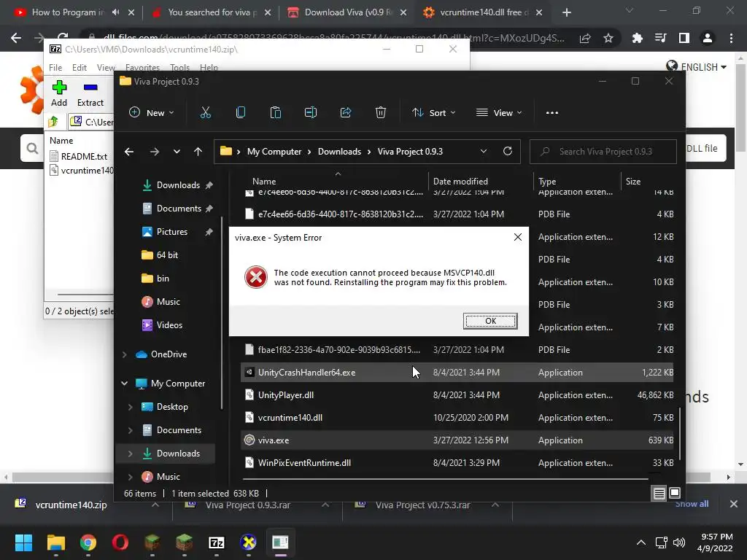Open the ENGLISH language dropdown
The height and width of the screenshot is (560, 747).
point(697,67)
